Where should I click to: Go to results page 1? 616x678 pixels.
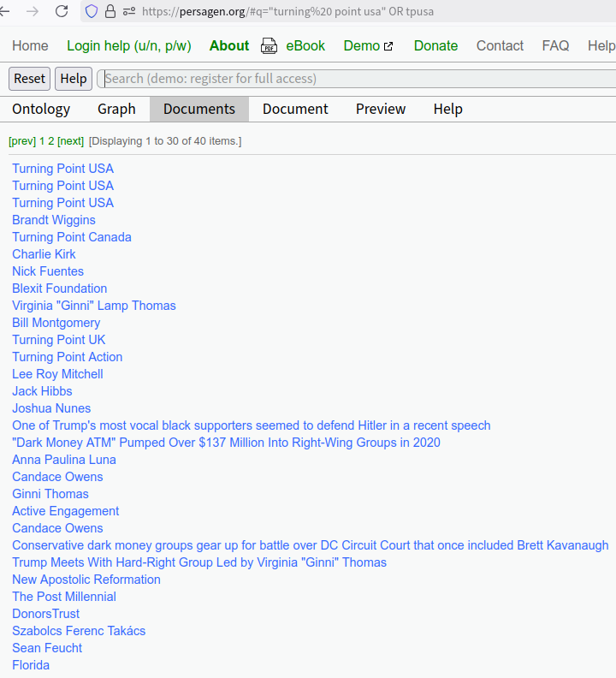coord(42,141)
